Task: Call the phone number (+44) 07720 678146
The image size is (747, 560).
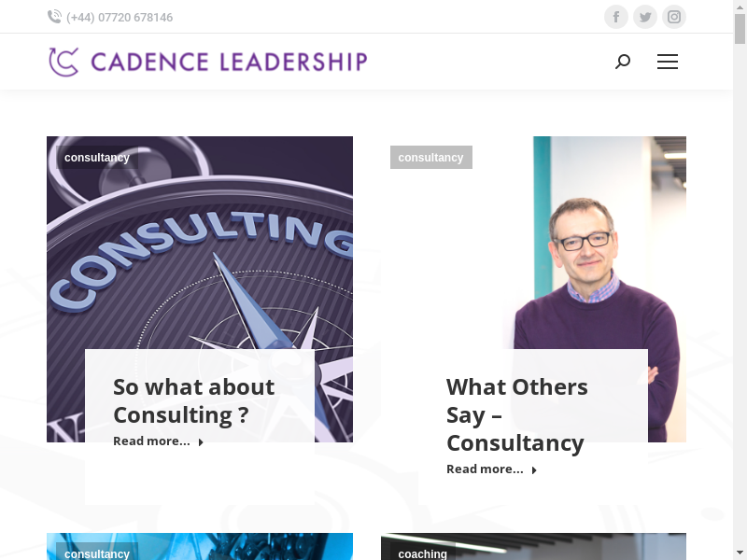Action: [120, 18]
